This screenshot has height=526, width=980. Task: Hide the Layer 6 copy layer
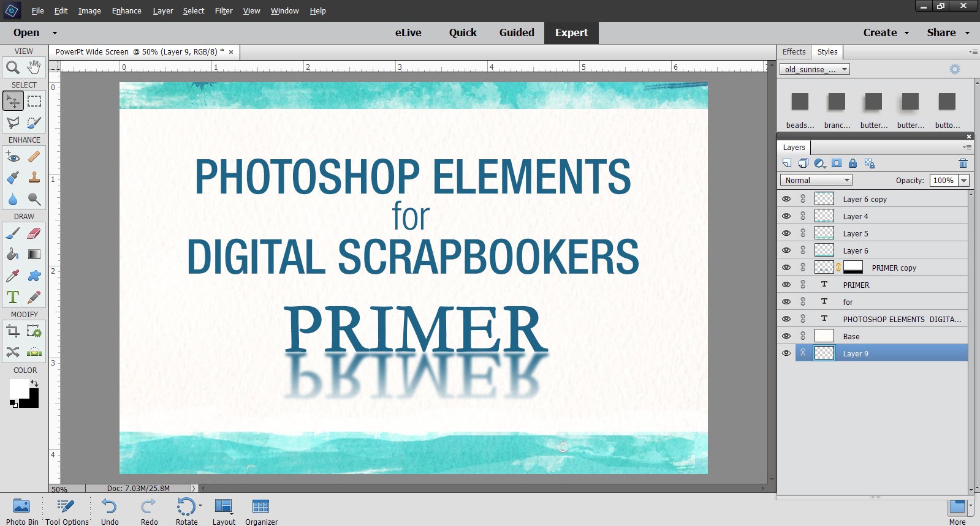coord(786,199)
